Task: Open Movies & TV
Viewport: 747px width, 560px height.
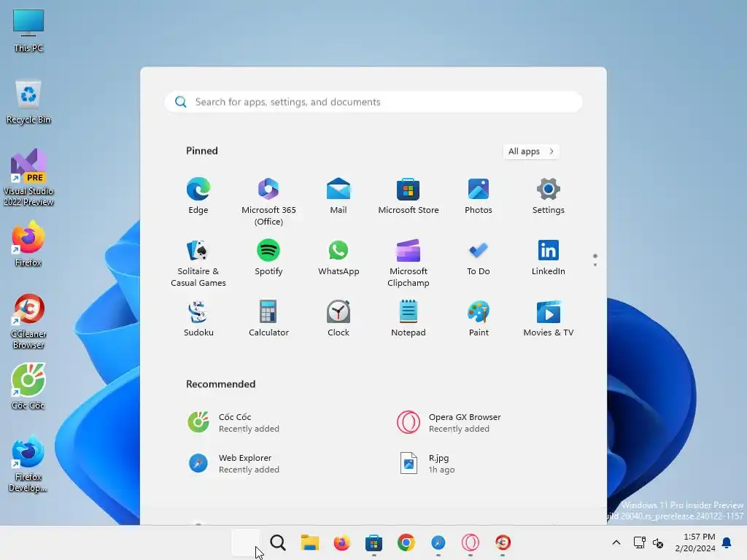Action: 549,319
